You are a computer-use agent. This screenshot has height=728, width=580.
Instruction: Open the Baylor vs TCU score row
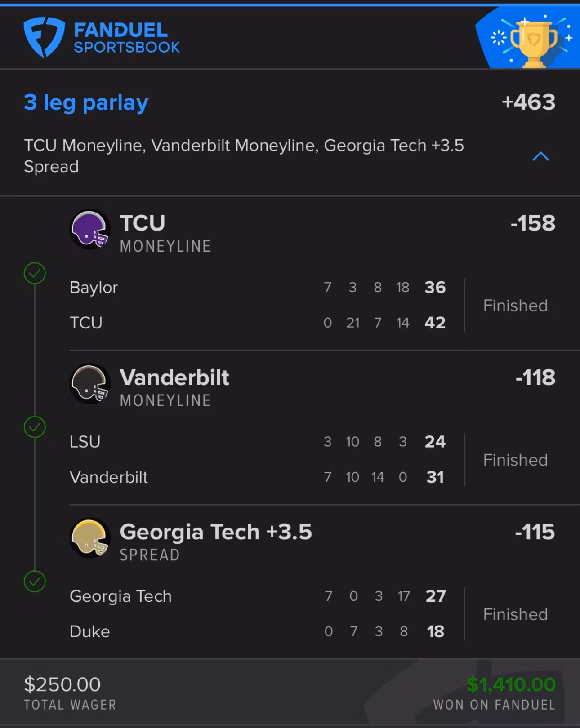[x=257, y=305]
